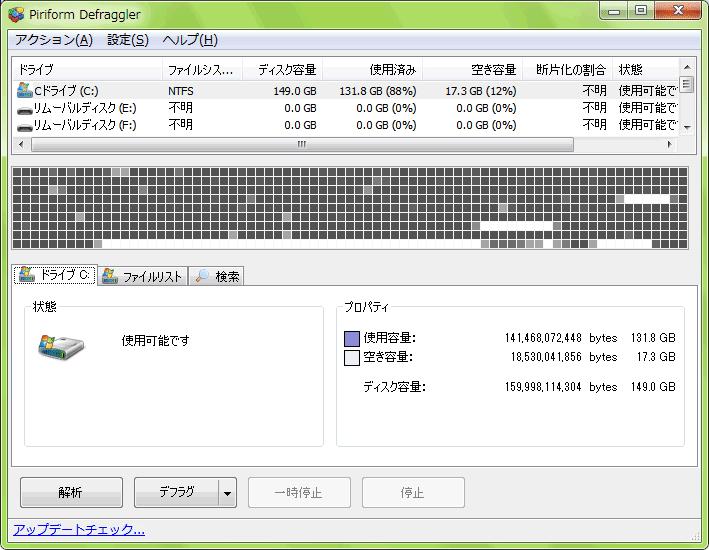Switch to the 検索 tab
Screen dimensions: 709x550
tap(216, 276)
